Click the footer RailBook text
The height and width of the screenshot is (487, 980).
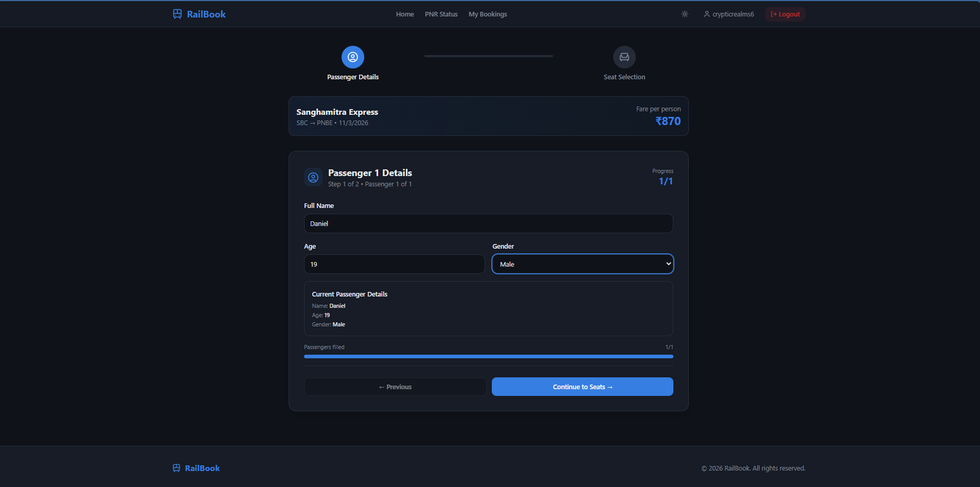click(x=202, y=468)
